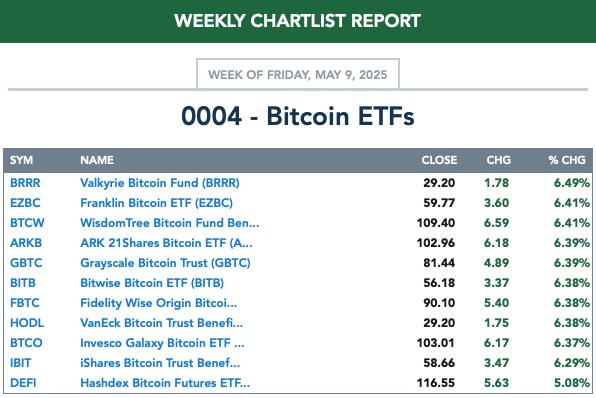This screenshot has width=596, height=398.
Task: Open Hashdex Bitcoin Futures ETF link
Action: click(x=165, y=383)
